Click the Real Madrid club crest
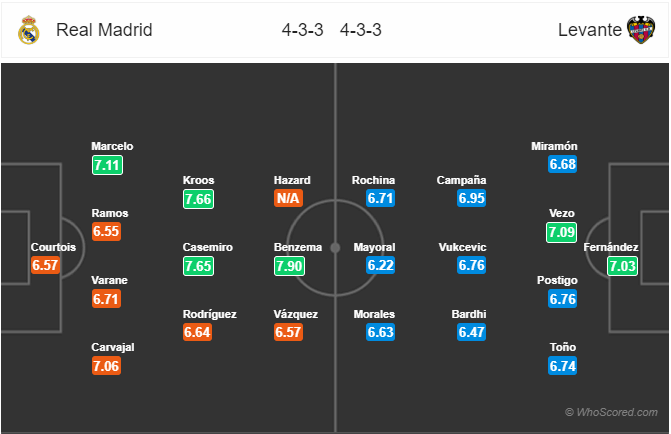 (x=29, y=30)
